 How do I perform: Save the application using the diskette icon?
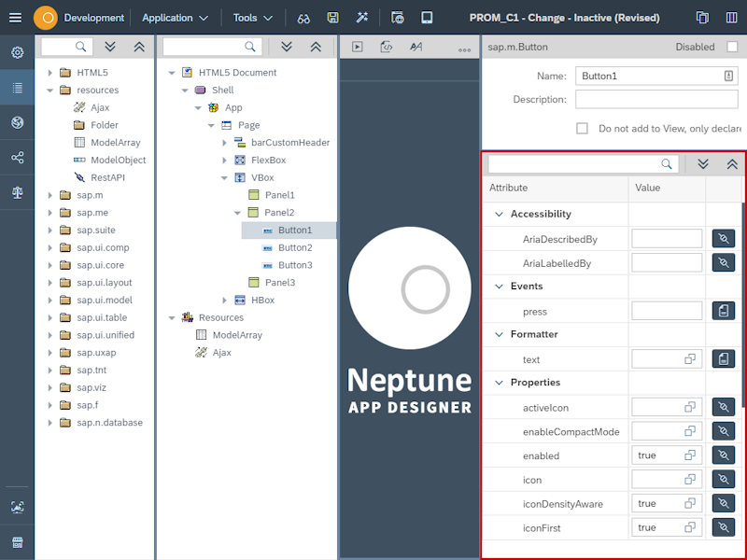pos(332,17)
